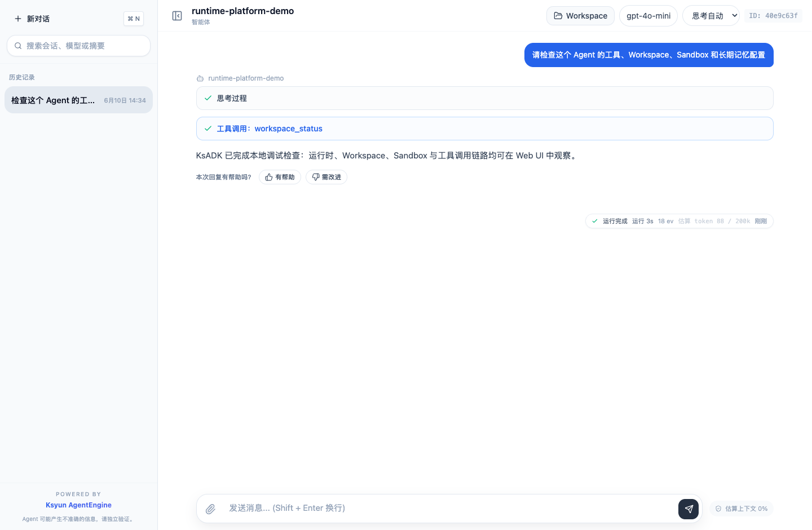Open the Workspace panel button
The width and height of the screenshot is (812, 530).
tap(580, 16)
